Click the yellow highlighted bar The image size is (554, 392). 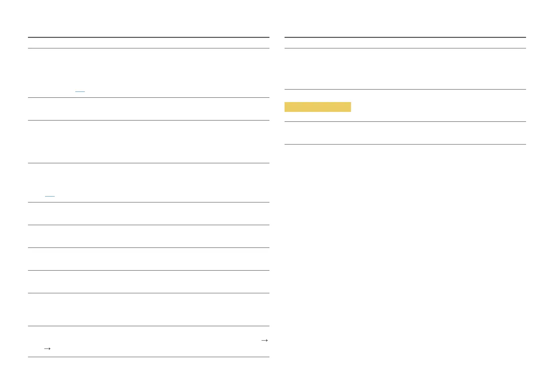pos(317,107)
